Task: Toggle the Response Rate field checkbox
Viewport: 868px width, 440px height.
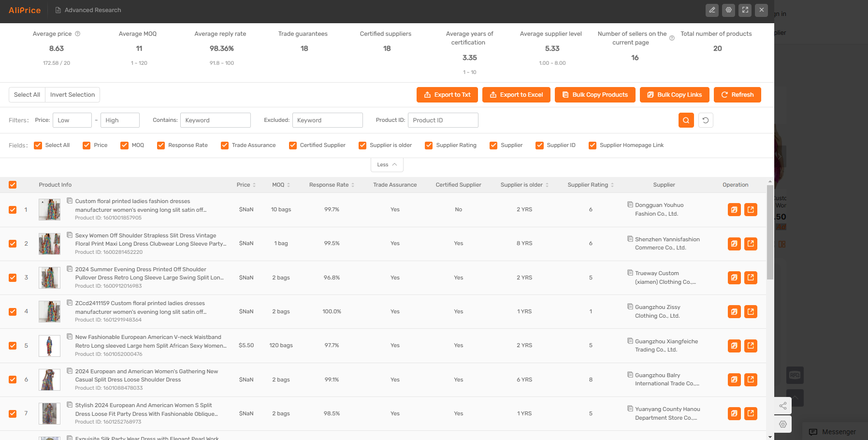Action: [x=161, y=146]
